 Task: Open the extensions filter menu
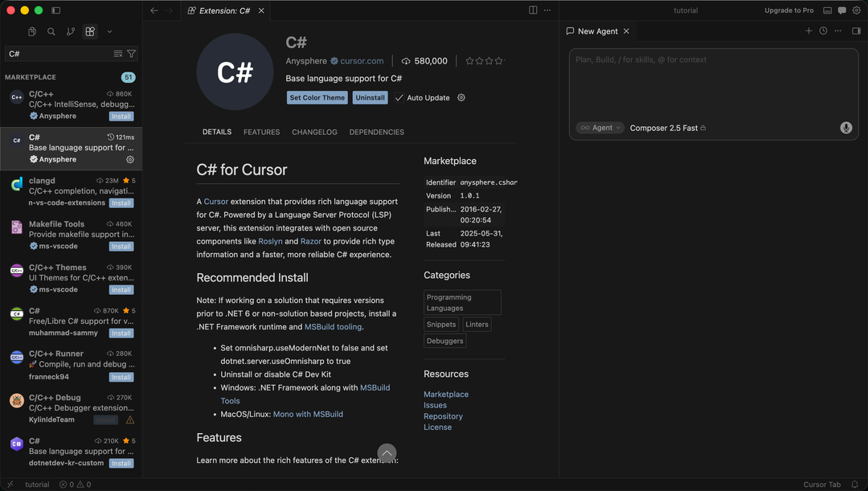tap(131, 54)
